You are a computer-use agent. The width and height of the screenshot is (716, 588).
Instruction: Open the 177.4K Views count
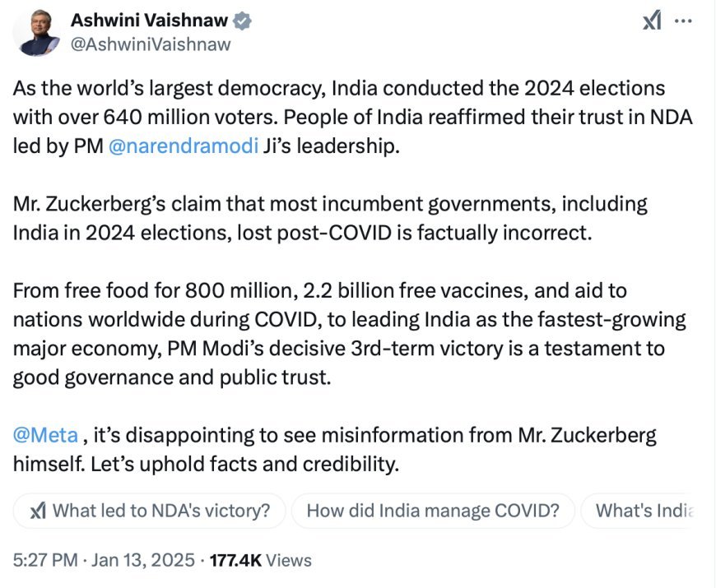pyautogui.click(x=260, y=560)
